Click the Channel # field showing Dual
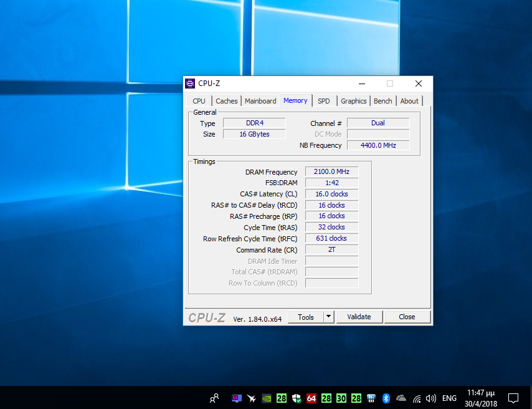The height and width of the screenshot is (409, 532). pyautogui.click(x=378, y=123)
